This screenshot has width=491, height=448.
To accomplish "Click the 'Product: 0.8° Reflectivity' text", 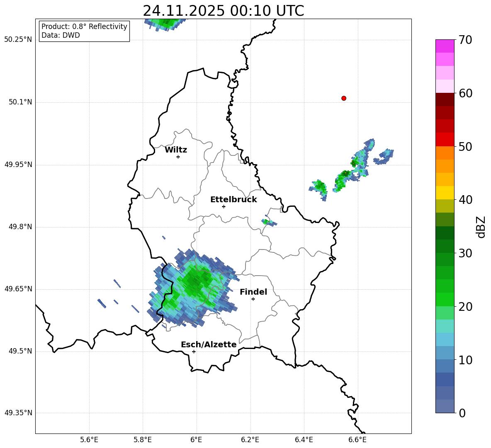I will [84, 27].
